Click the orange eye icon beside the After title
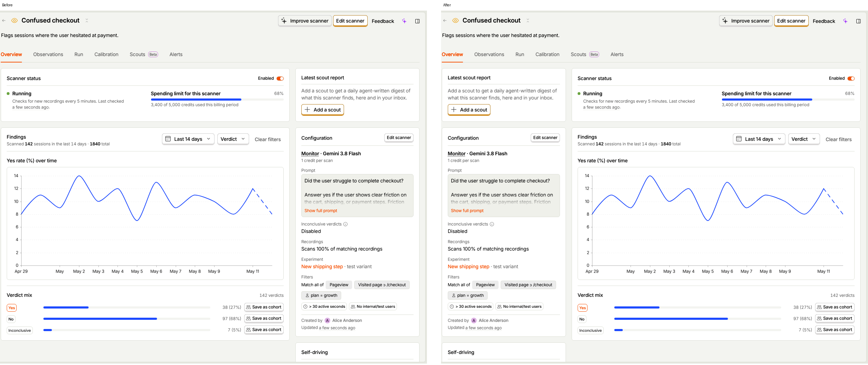 click(456, 21)
